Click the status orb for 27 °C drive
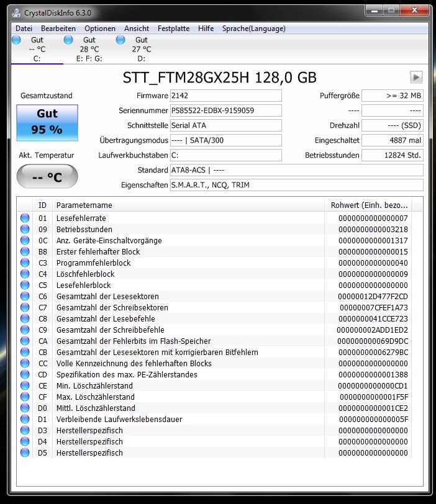Image resolution: width=436 pixels, height=504 pixels. click(120, 40)
